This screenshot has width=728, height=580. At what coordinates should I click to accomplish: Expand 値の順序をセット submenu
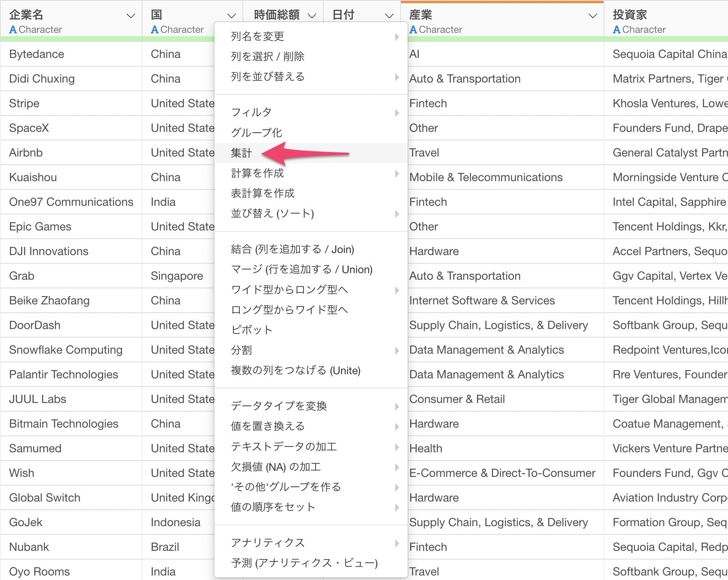pyautogui.click(x=311, y=507)
